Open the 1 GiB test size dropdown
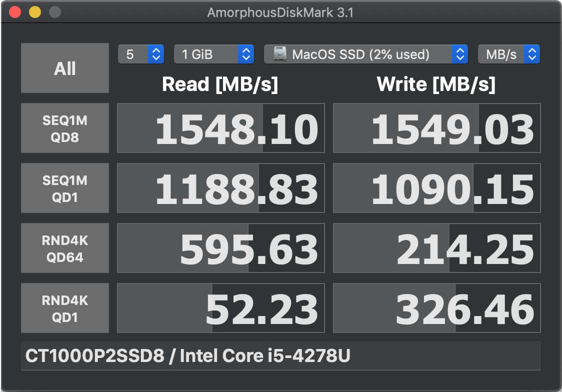562x392 pixels. (x=214, y=54)
